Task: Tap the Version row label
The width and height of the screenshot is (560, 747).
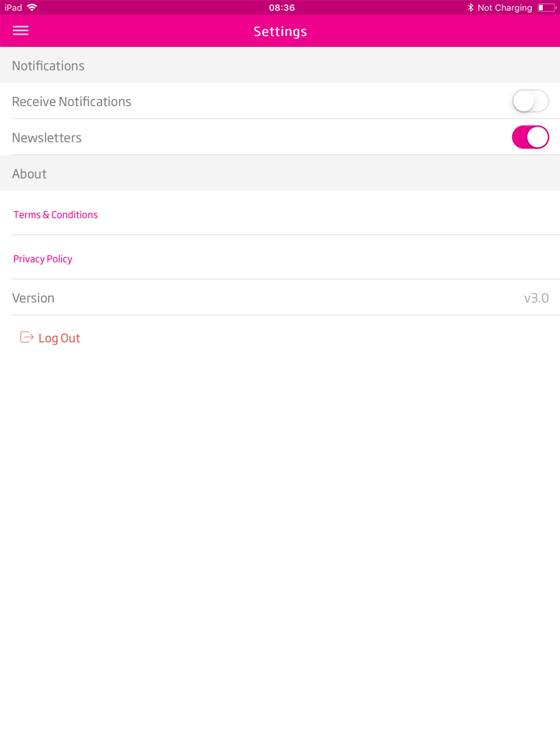Action: 33,298
